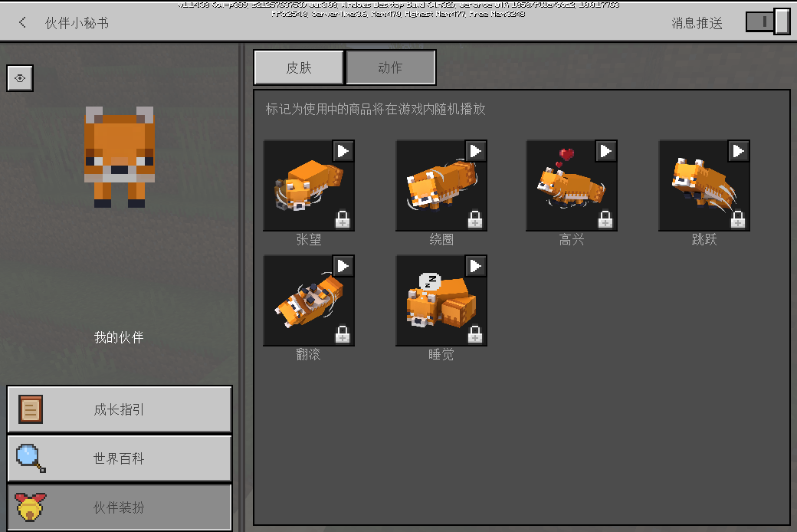This screenshot has width=797, height=532.
Task: Click the book icon for 成长指引
Action: 31,409
